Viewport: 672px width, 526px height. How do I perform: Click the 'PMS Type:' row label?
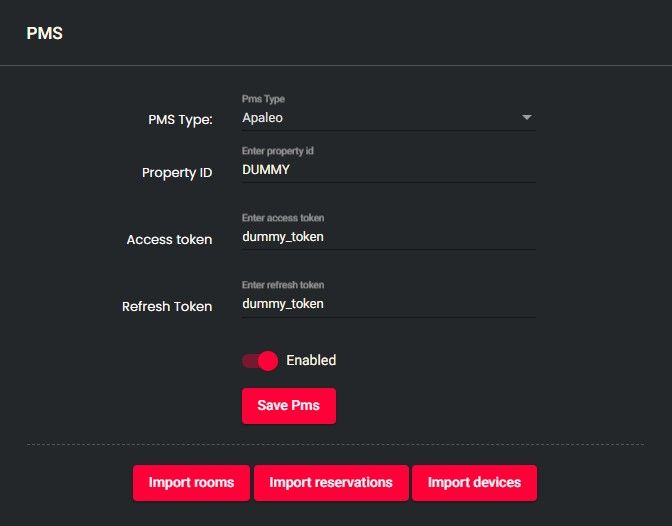click(x=179, y=120)
